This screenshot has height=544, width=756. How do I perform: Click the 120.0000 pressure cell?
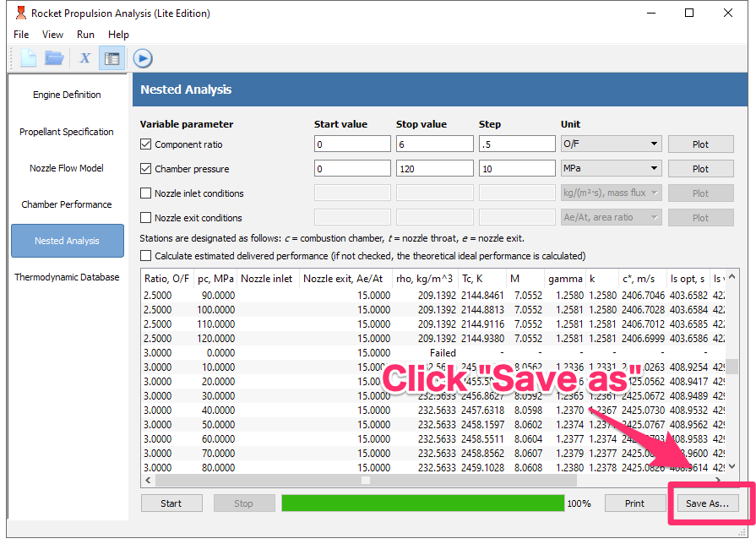[x=216, y=339]
